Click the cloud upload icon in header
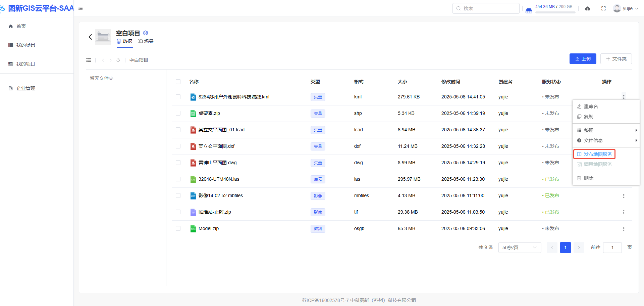Screen dimensions: 644x306 588,8
